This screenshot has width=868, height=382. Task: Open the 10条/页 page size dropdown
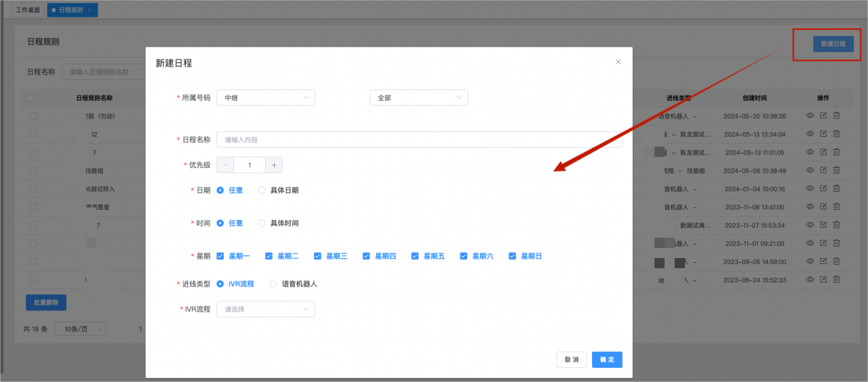click(81, 328)
